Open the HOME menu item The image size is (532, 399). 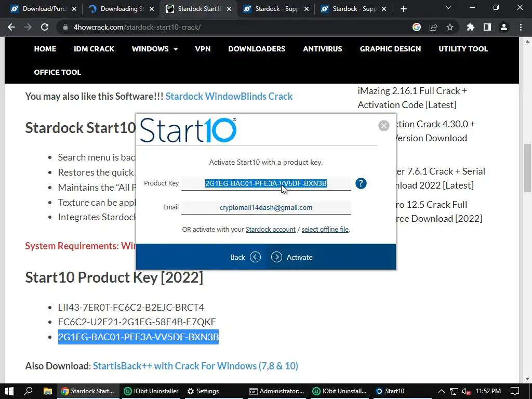(x=45, y=49)
